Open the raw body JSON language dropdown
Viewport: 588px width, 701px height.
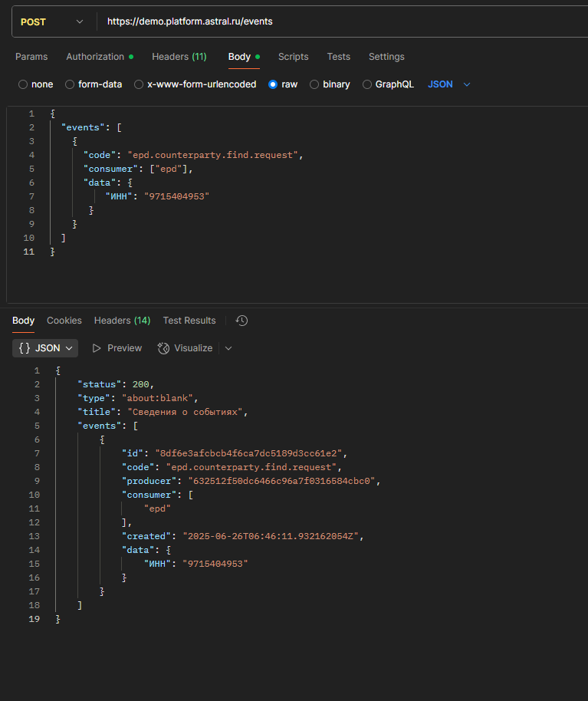(449, 84)
